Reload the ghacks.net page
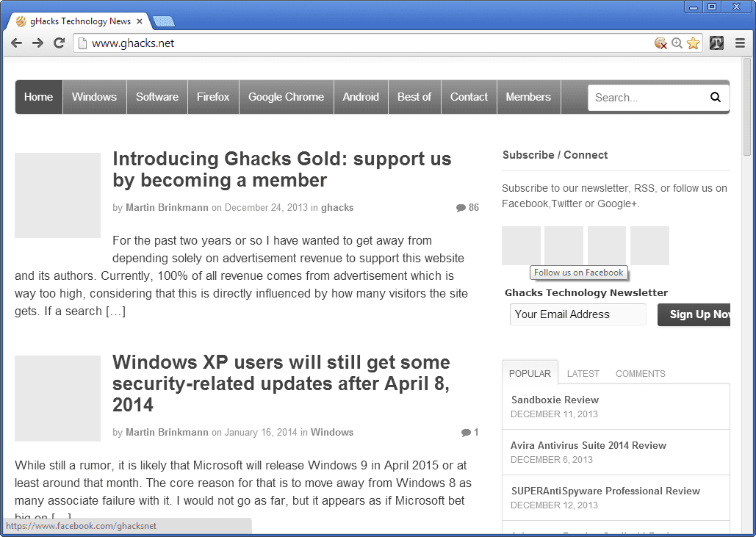The height and width of the screenshot is (537, 756). (x=60, y=43)
